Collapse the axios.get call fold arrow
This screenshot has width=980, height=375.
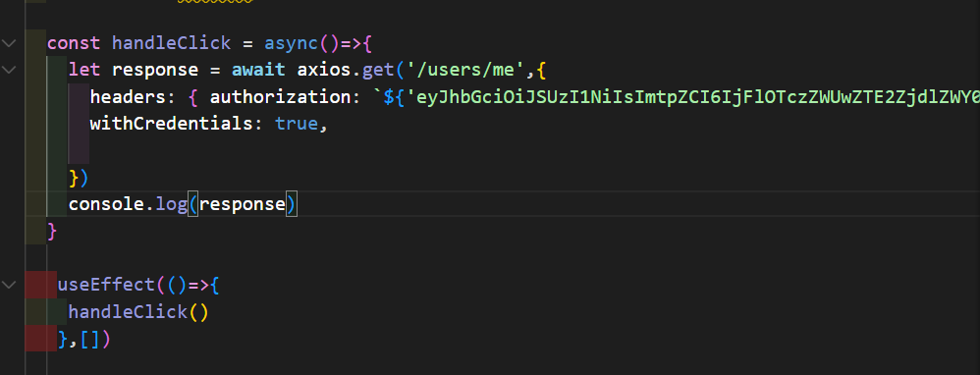point(9,70)
